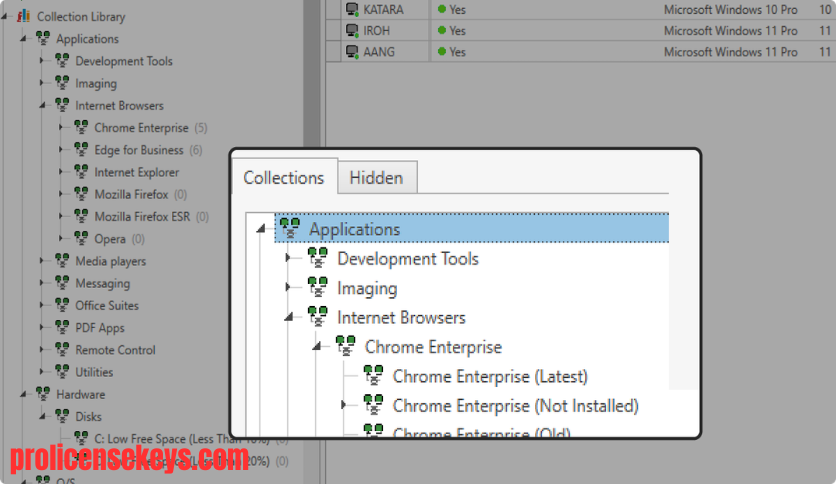Image resolution: width=836 pixels, height=484 pixels.
Task: Click the Internet Explorer collection icon
Action: (81, 172)
